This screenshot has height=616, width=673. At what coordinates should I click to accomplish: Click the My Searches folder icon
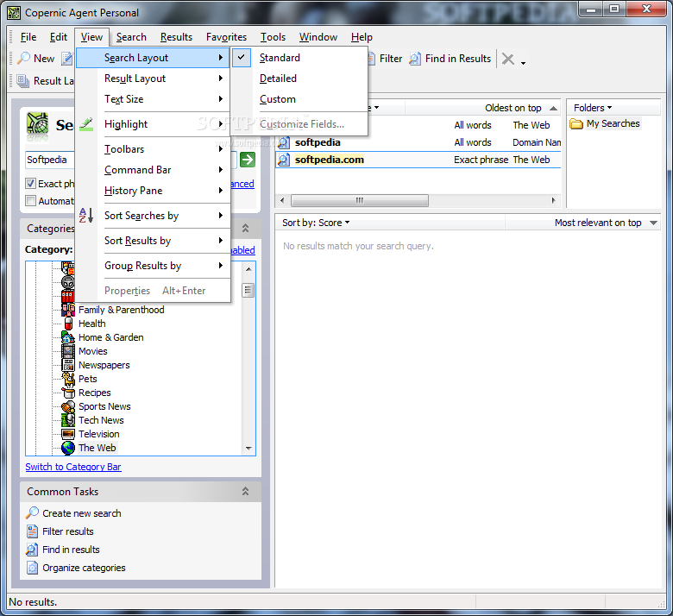[x=576, y=124]
